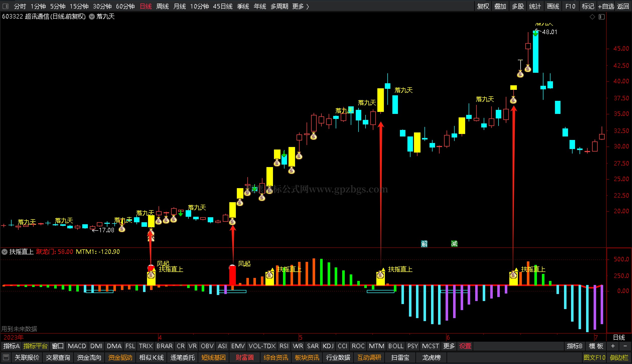The width and height of the screenshot is (632, 364).
Task: Click the diamond icon above the price axis
Action: click(x=592, y=17)
